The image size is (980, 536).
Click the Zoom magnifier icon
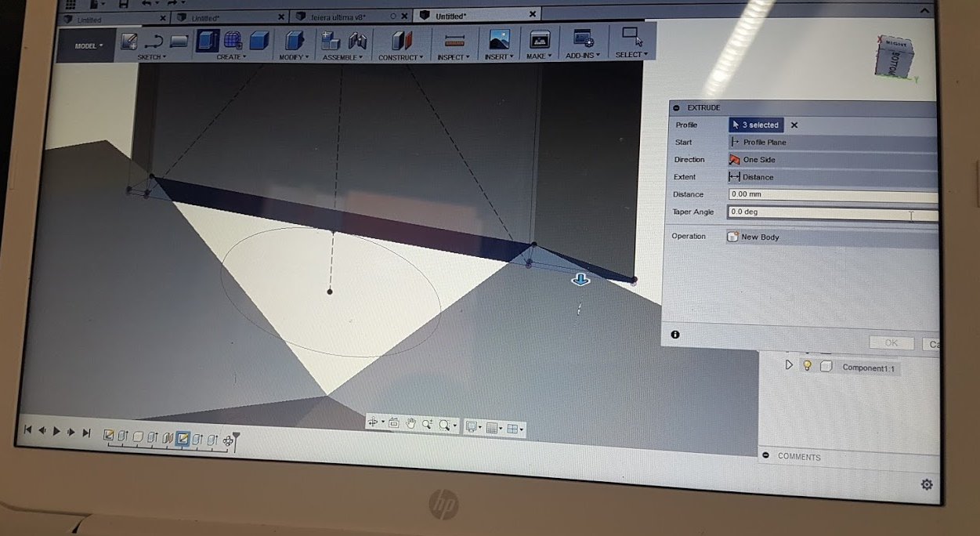tap(428, 424)
